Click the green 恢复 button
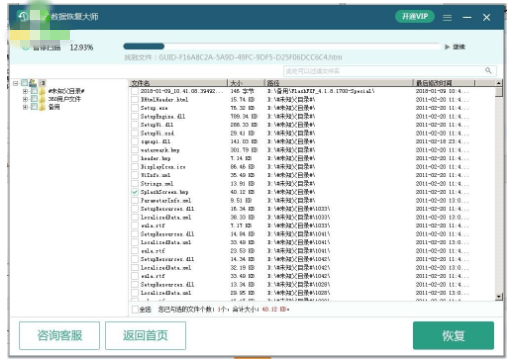The height and width of the screenshot is (363, 508). coord(453,335)
